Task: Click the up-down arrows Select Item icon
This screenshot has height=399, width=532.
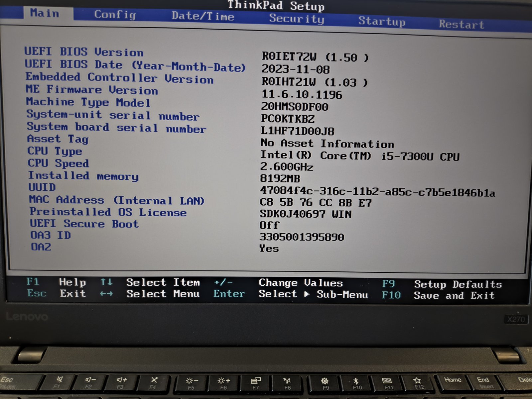Action: coord(106,282)
